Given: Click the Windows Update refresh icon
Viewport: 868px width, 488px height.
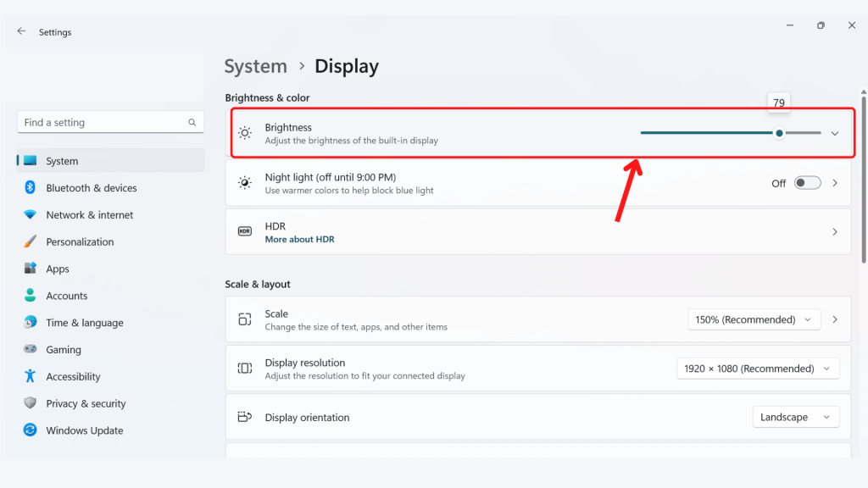Looking at the screenshot, I should pos(30,430).
